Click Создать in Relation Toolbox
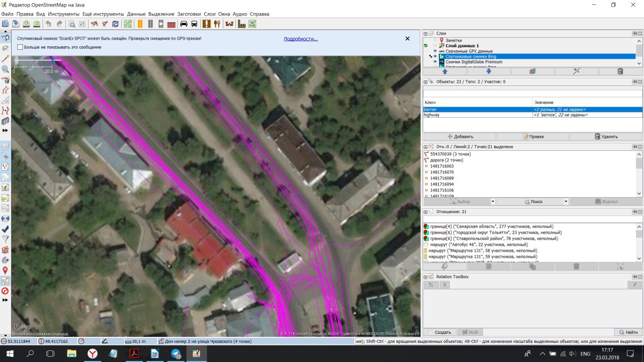 (440, 332)
